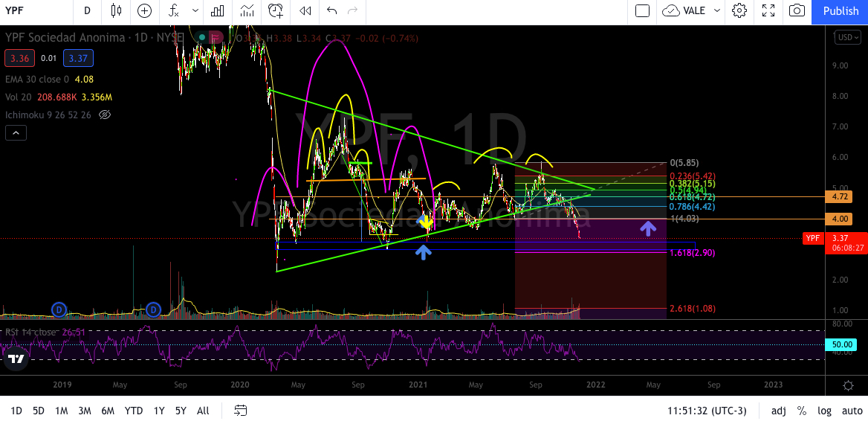Take a chart snapshot with camera icon
Image resolution: width=868 pixels, height=421 pixels.
(x=797, y=10)
